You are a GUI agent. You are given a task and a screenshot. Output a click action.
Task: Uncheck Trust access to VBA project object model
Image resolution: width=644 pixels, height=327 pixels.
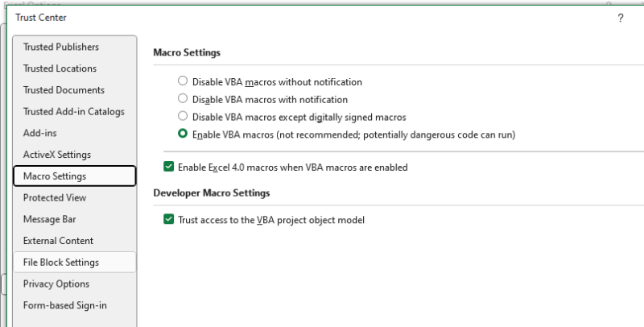[169, 218]
